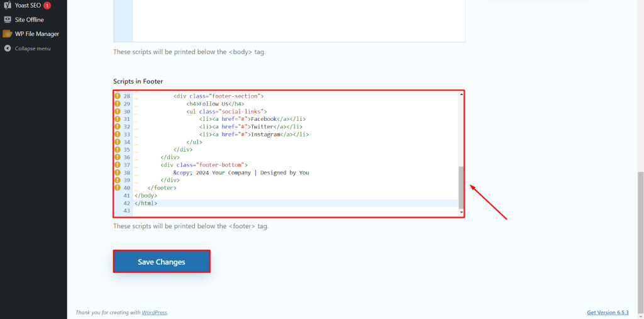644x319 pixels.
Task: Click inside the Scripts in Body editor
Action: (299, 21)
